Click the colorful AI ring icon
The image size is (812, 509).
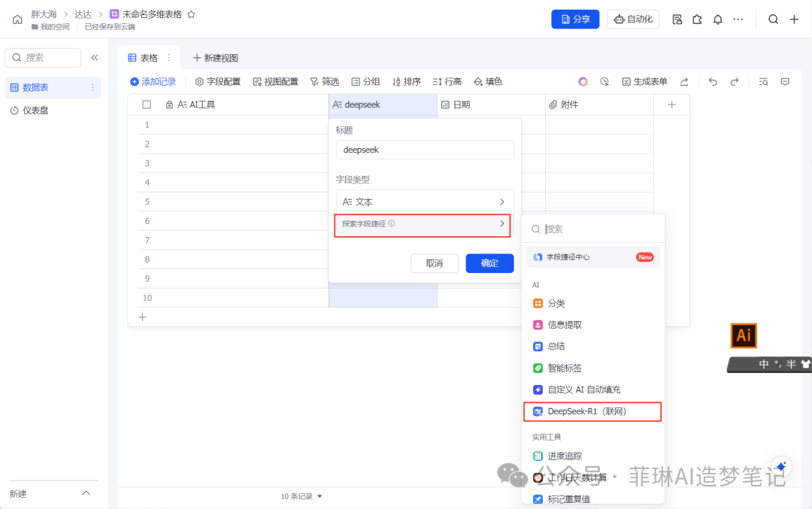point(583,82)
